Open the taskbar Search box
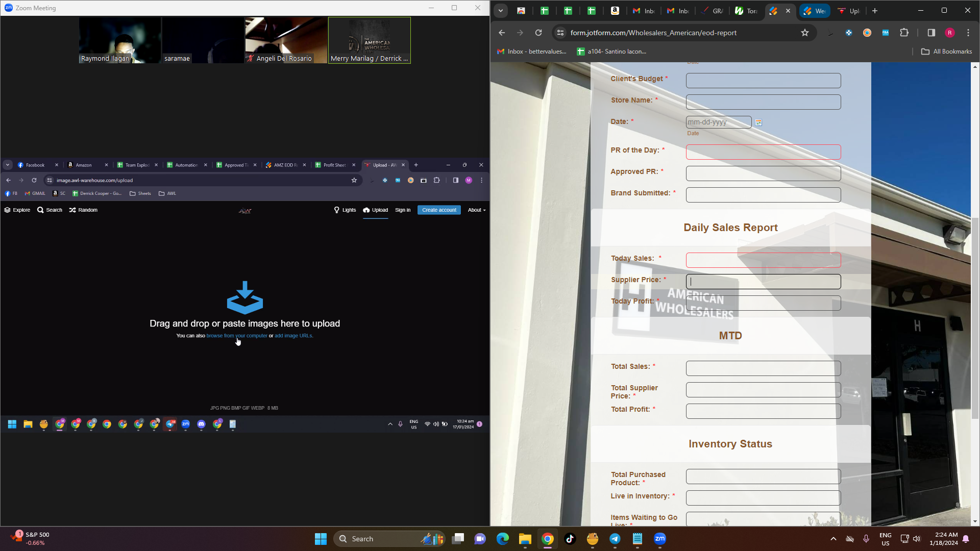 pyautogui.click(x=389, y=539)
